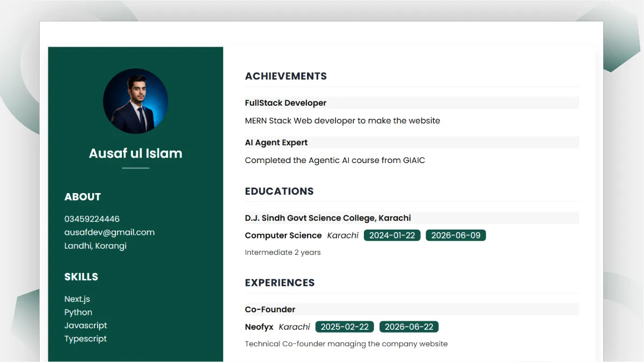This screenshot has width=644, height=362.
Task: Click the SKILLS section heading
Action: 81,277
